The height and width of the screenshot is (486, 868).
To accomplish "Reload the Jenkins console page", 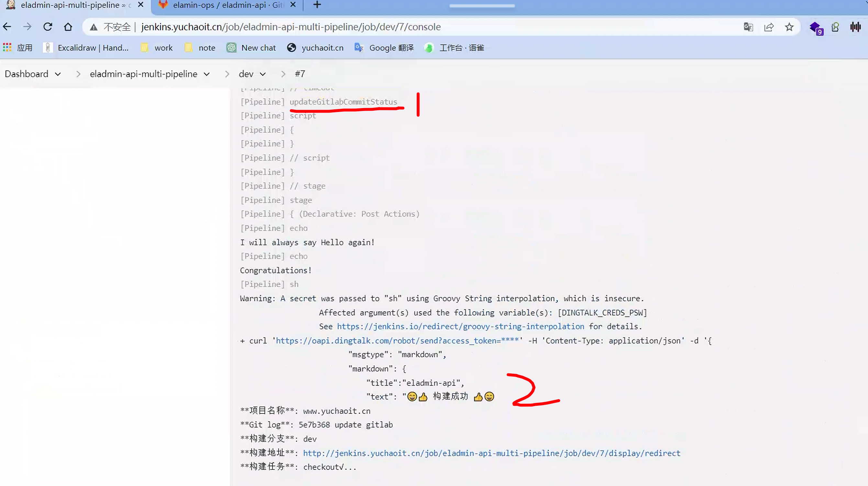I will [x=48, y=27].
